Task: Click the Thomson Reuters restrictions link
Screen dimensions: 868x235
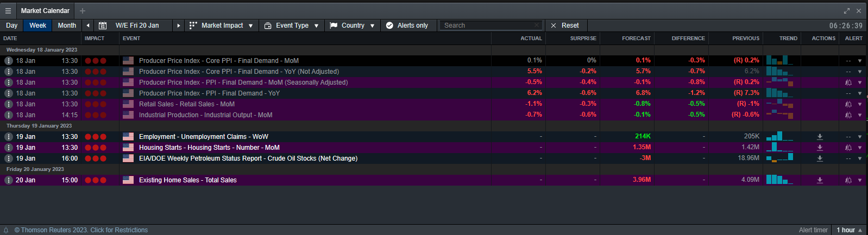Action: pos(81,230)
